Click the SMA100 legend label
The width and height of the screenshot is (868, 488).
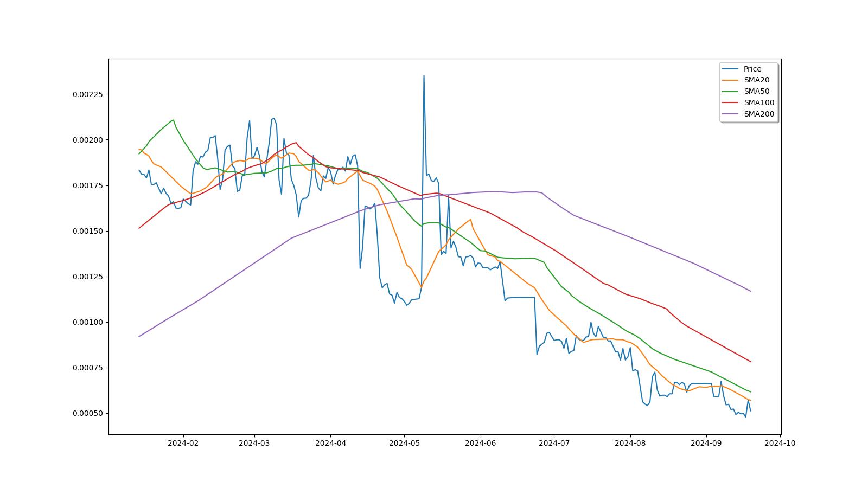(759, 103)
